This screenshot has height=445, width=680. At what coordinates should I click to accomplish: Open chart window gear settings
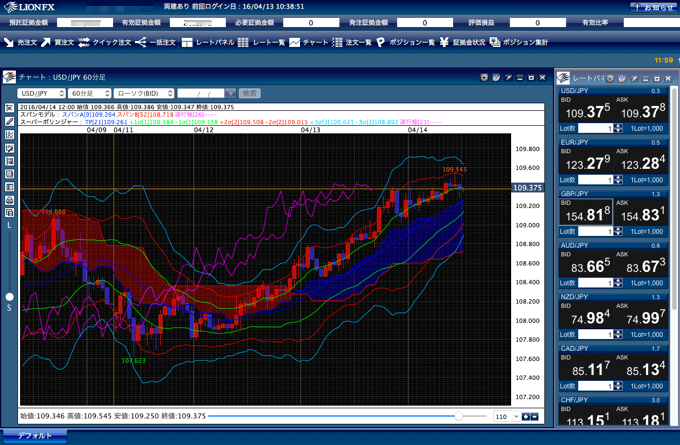[x=484, y=77]
